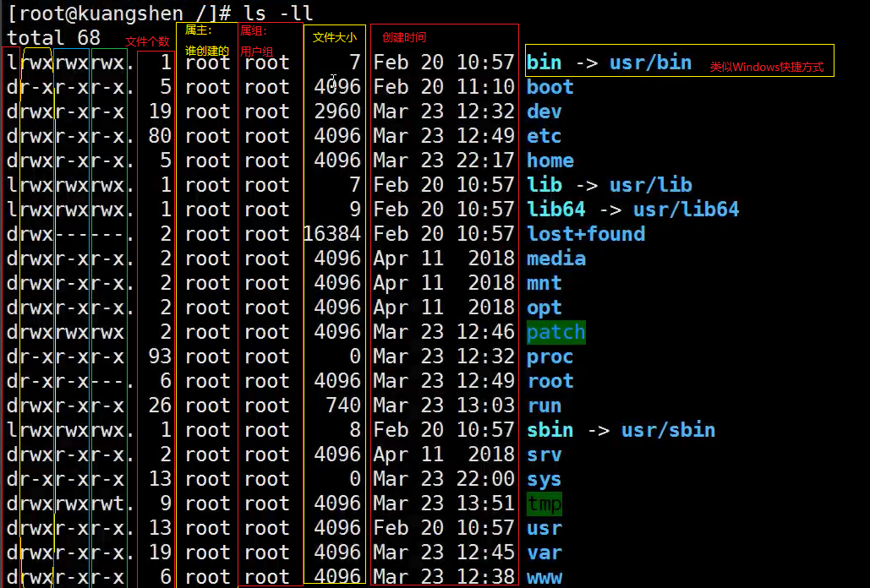Select the green-highlighted "patch" directory name
870x588 pixels.
click(556, 333)
